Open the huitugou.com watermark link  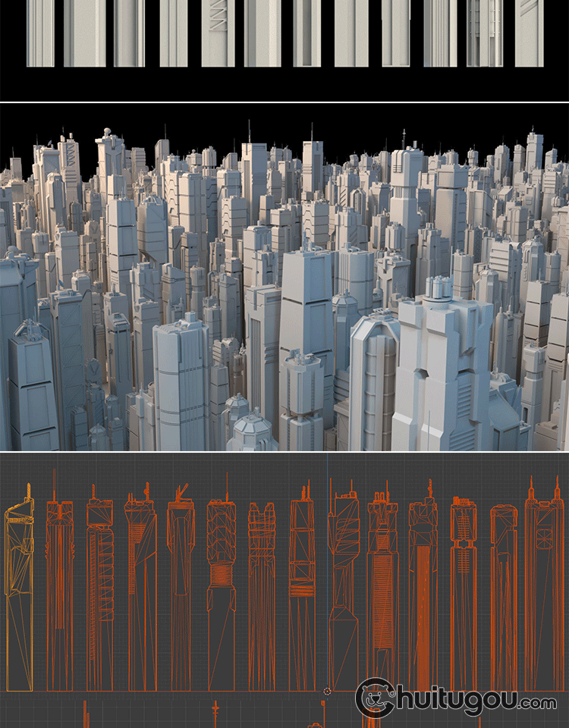click(486, 702)
